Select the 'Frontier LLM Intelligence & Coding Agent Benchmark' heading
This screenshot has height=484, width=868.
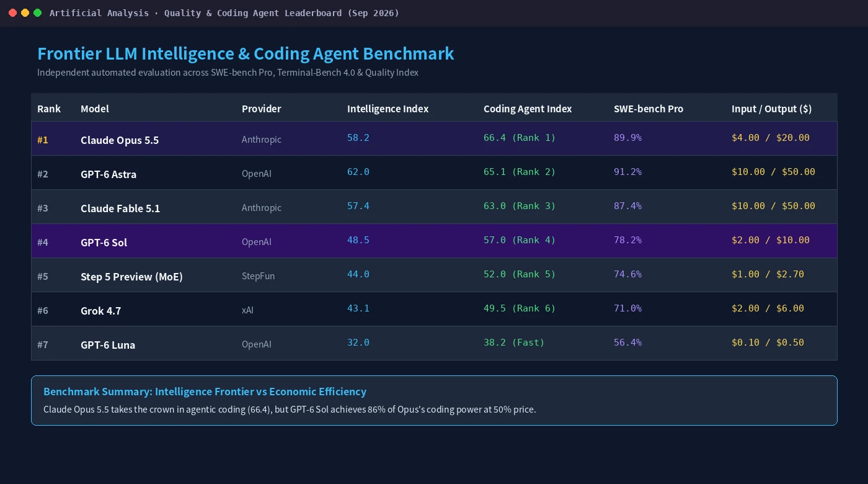[246, 54]
